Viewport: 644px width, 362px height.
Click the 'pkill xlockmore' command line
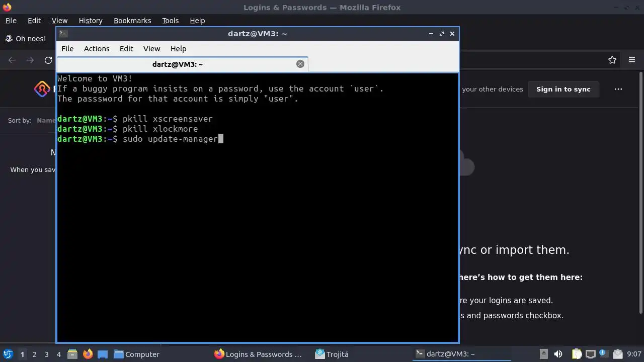160,129
